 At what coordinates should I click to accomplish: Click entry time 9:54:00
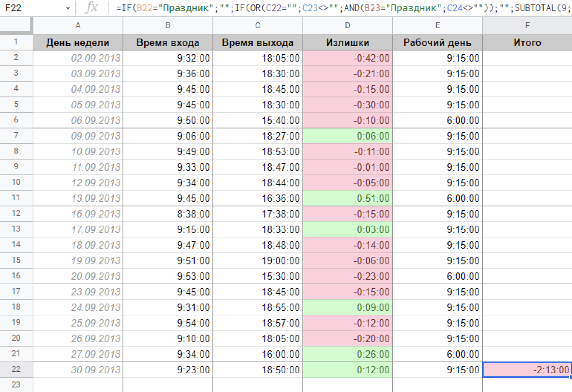[x=168, y=323]
